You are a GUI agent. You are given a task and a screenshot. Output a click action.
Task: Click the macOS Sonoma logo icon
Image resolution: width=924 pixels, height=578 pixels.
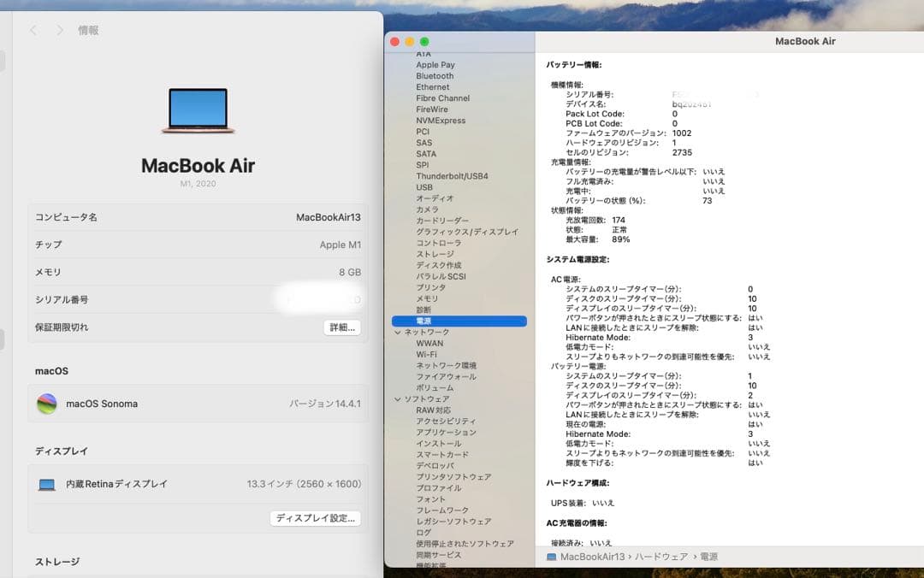(x=46, y=404)
